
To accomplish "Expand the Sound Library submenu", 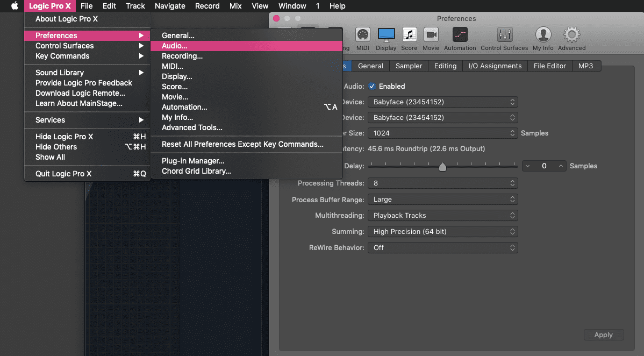I will coord(88,73).
